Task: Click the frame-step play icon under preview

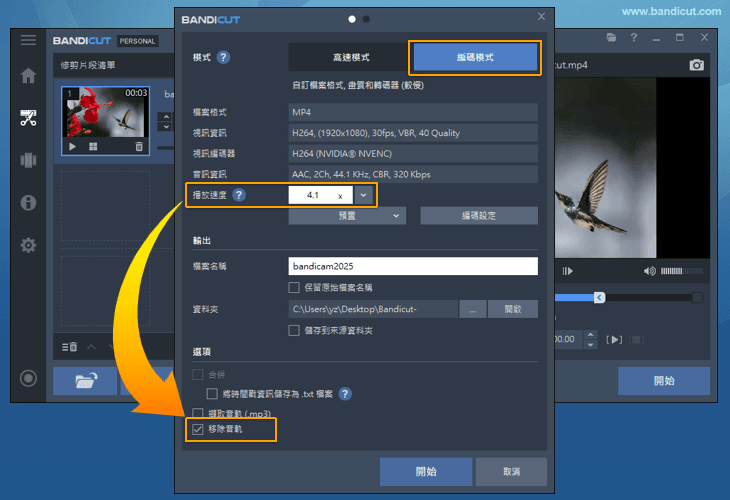Action: (567, 271)
